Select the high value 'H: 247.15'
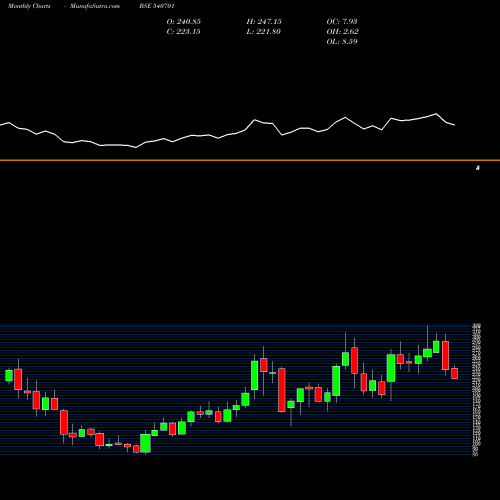The image size is (500, 500). coord(264,22)
